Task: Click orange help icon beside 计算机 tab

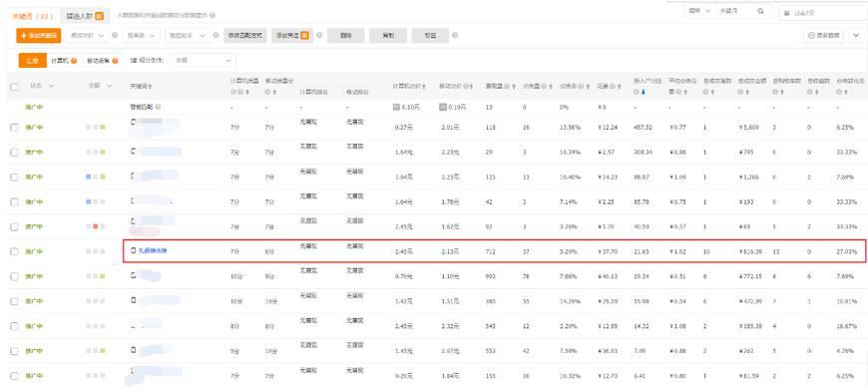Action: (x=74, y=60)
